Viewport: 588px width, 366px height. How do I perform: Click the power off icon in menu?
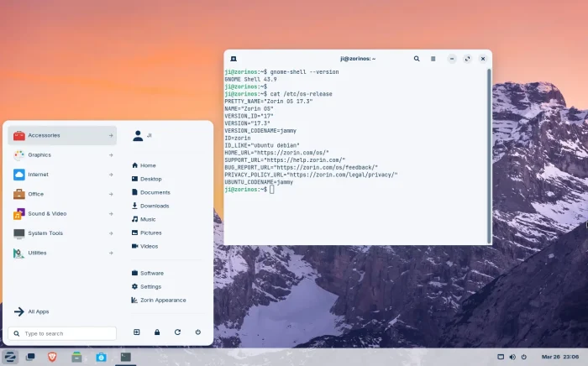tap(198, 332)
